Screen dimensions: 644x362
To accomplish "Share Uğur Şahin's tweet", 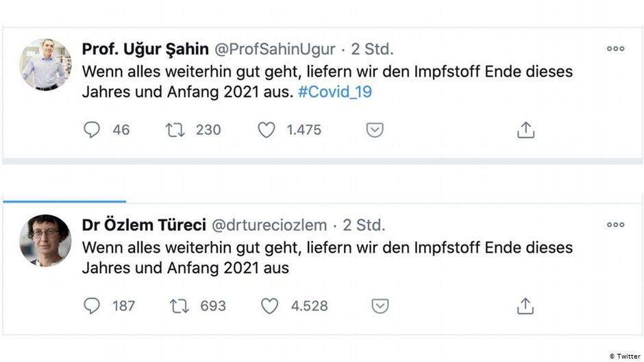I will click(525, 130).
